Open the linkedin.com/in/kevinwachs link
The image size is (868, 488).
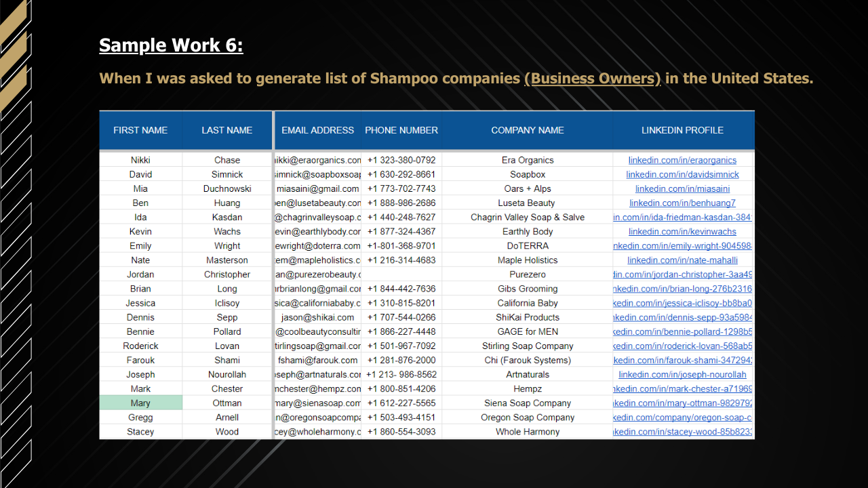pos(682,232)
